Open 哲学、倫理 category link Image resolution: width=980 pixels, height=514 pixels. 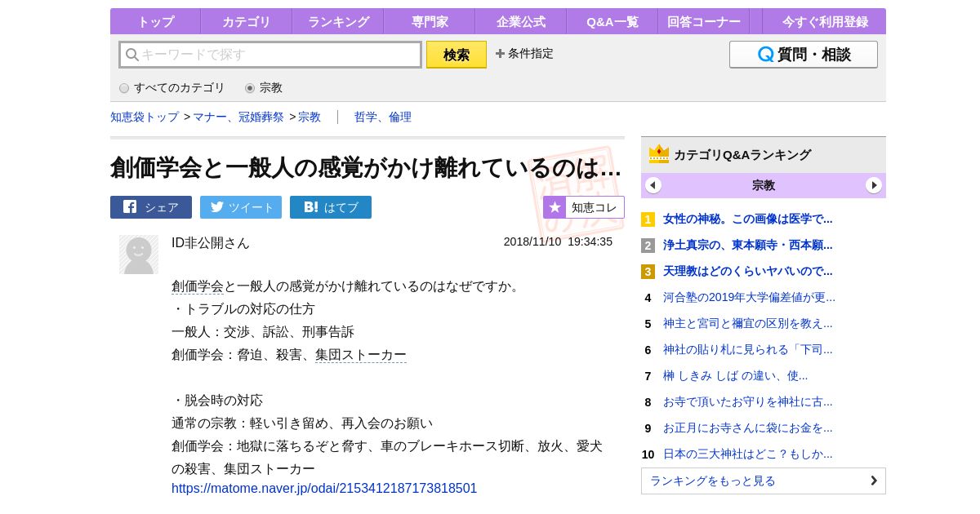pos(383,117)
